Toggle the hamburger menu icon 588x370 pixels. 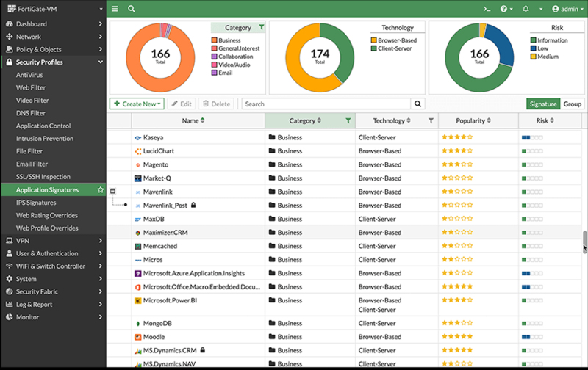115,9
